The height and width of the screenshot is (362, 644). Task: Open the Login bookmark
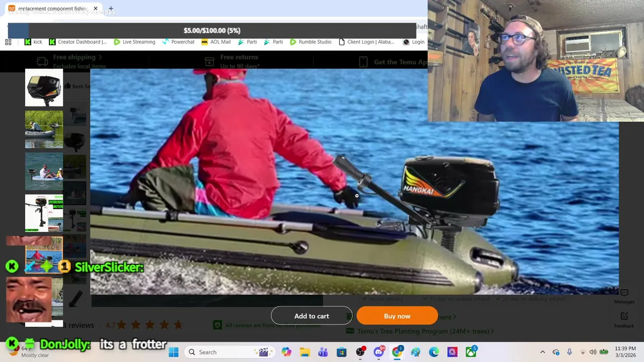pos(414,42)
